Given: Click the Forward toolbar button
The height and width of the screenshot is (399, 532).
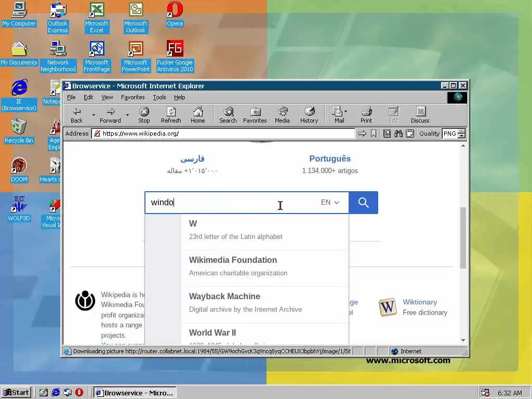Looking at the screenshot, I should pos(110,115).
